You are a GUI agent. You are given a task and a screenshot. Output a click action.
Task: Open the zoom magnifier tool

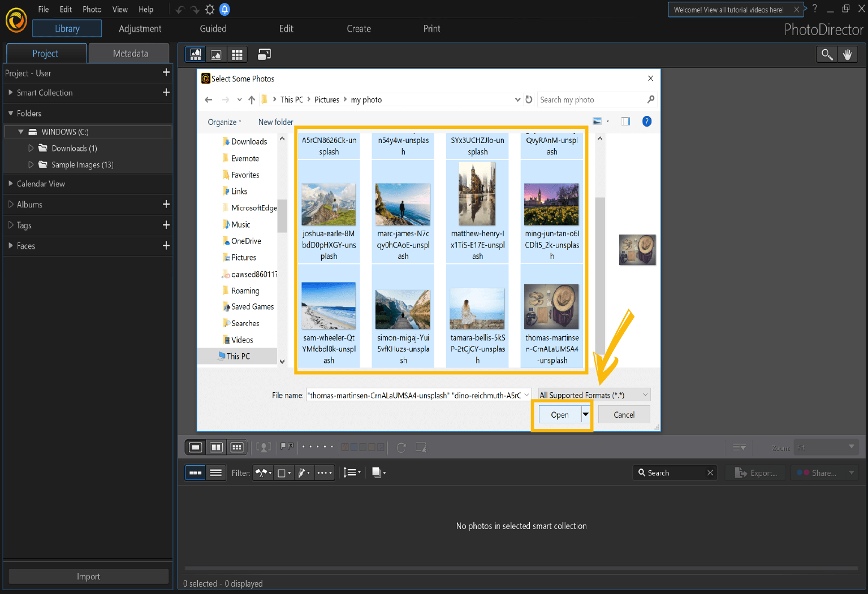(x=826, y=54)
